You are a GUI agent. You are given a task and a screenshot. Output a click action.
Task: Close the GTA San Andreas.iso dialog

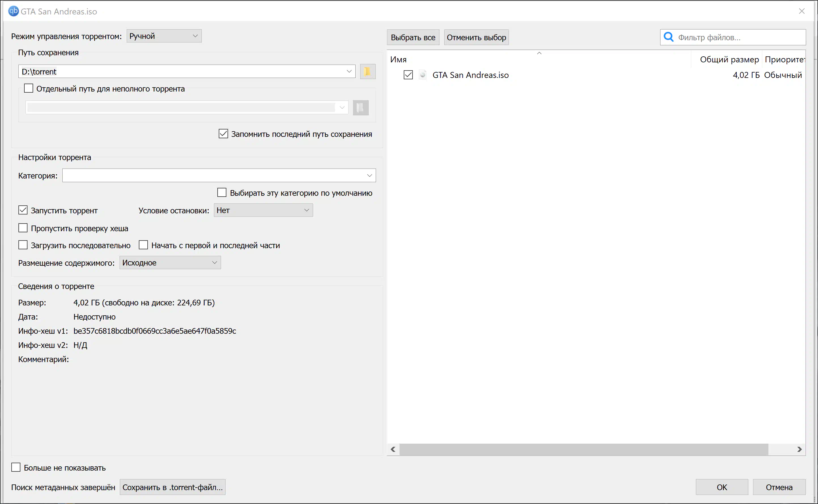point(802,11)
